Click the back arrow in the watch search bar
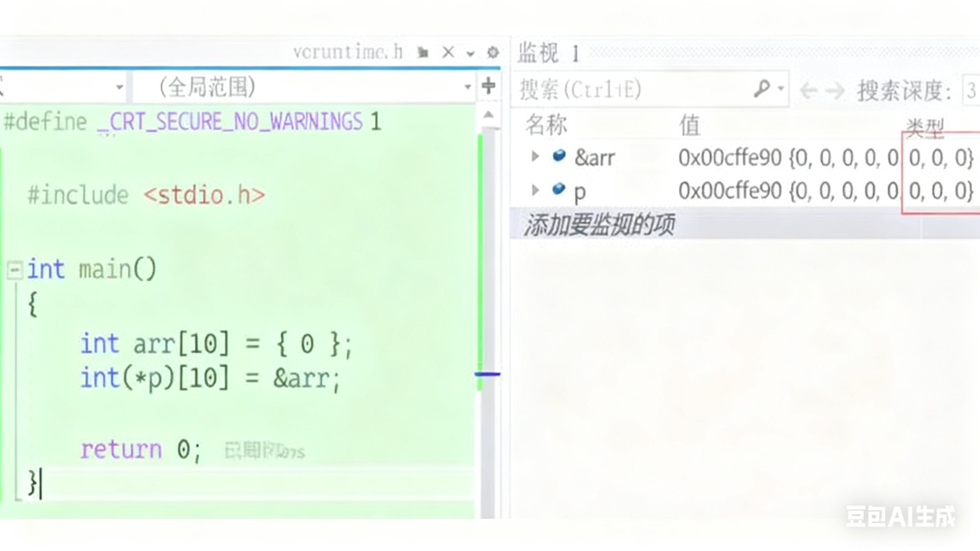980x551 pixels. (808, 90)
